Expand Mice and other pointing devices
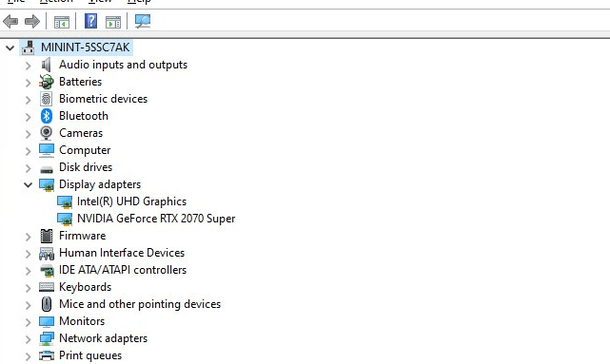Screen dimensions: 610x364 click(x=28, y=304)
